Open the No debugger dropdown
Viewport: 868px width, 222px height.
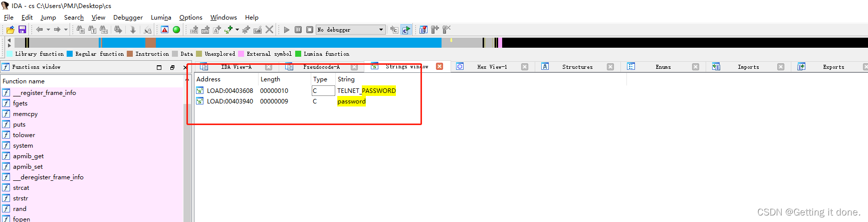click(351, 30)
